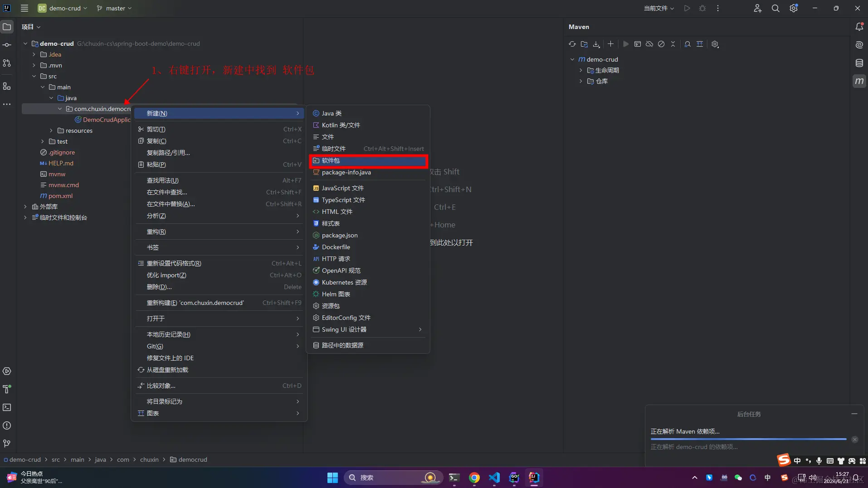Select 剪切 in the context menu

click(x=219, y=129)
